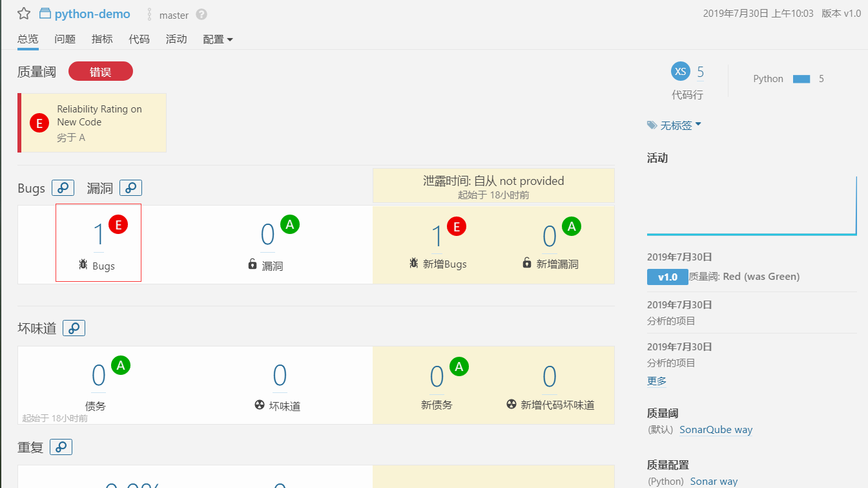Image resolution: width=868 pixels, height=488 pixels.
Task: Click the master branch name
Action: pos(174,15)
